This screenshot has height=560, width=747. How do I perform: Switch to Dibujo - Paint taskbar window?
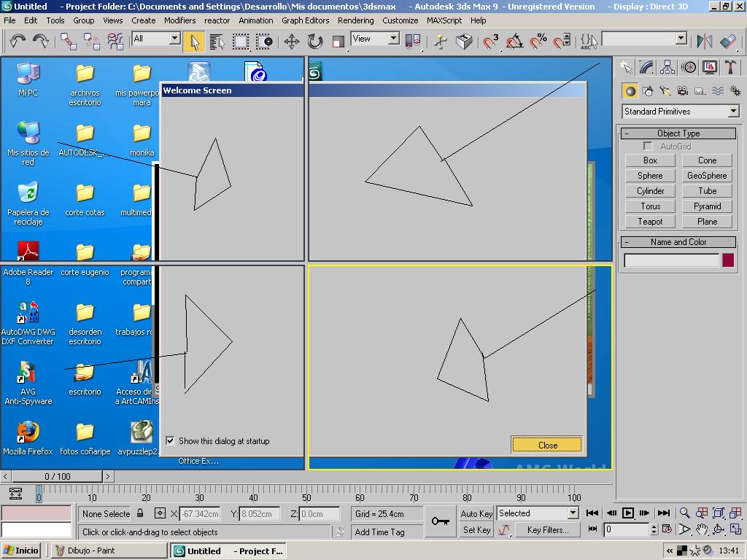(x=109, y=551)
